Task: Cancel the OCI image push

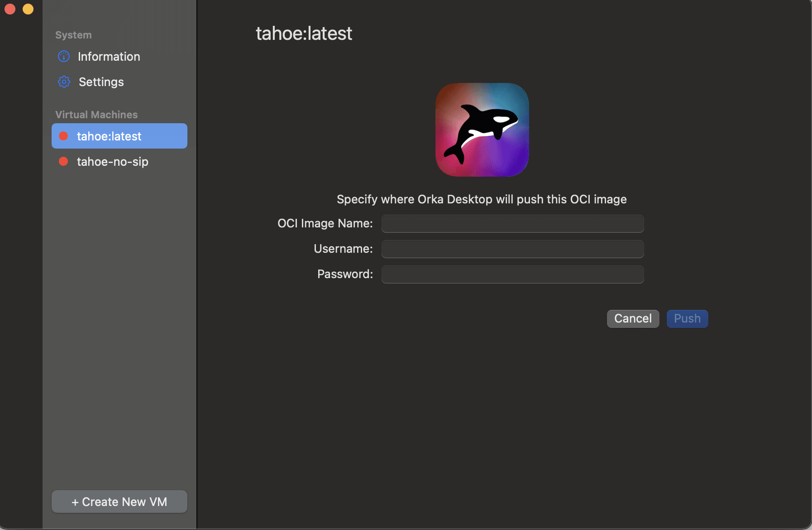Action: [x=633, y=318]
